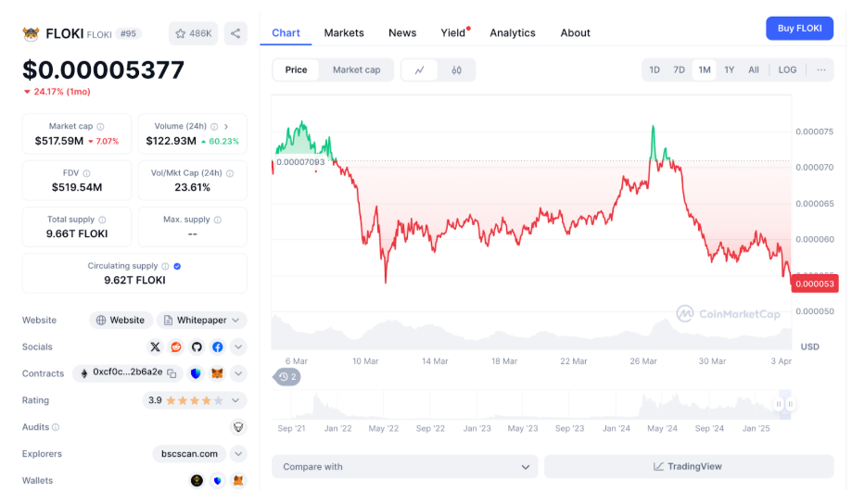Open FLOKI's Reddit social icon
Image resolution: width=852 pixels, height=504 pixels.
point(176,346)
